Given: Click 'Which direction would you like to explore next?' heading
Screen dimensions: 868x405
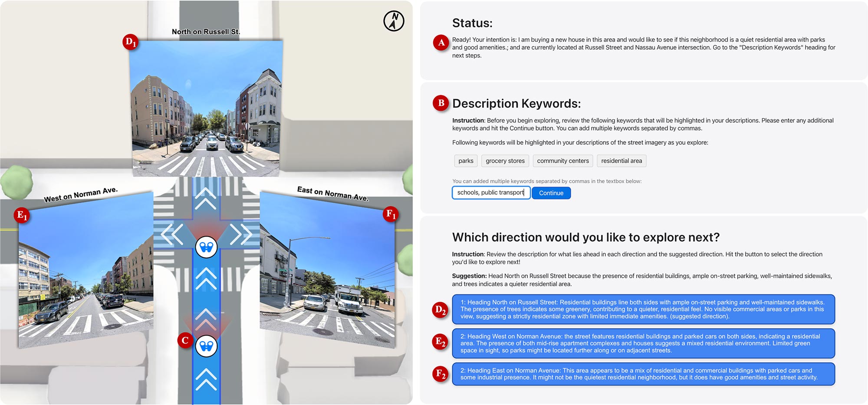Looking at the screenshot, I should [x=586, y=237].
